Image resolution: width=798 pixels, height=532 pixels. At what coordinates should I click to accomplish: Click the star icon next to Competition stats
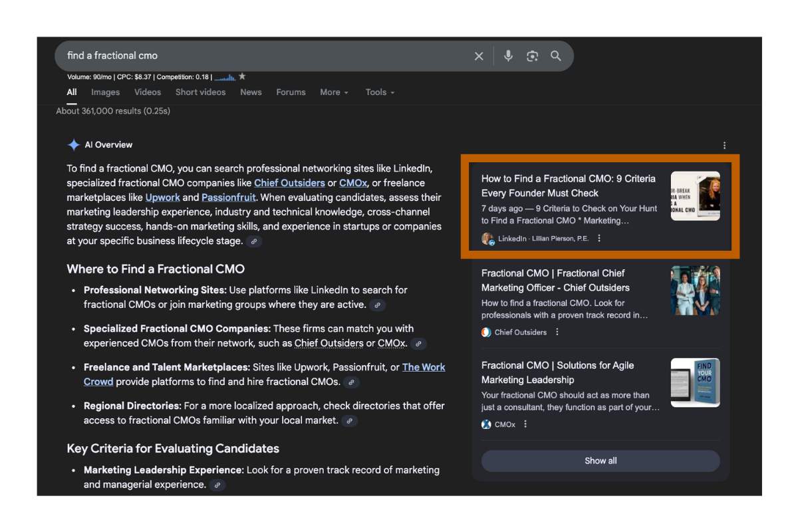(x=242, y=76)
